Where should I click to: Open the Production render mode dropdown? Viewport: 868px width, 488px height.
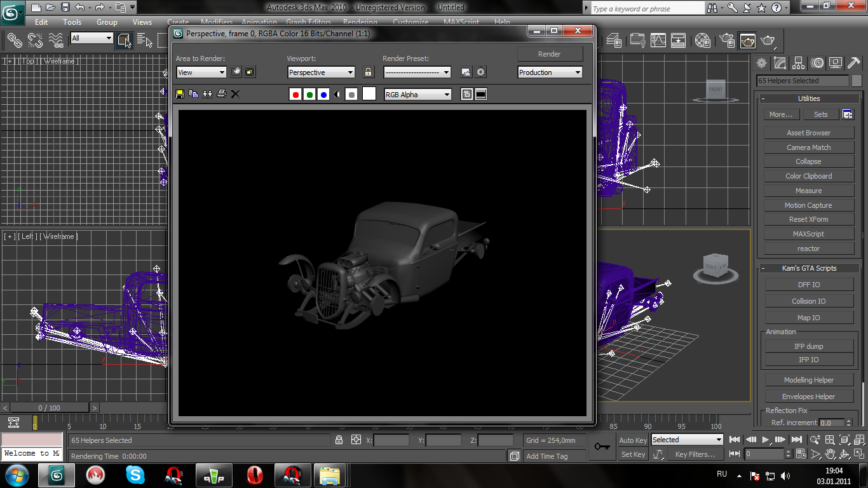pyautogui.click(x=550, y=72)
